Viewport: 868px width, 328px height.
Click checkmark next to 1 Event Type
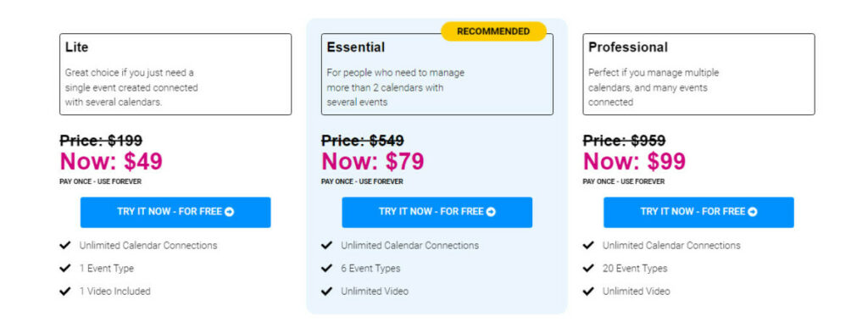(65, 269)
